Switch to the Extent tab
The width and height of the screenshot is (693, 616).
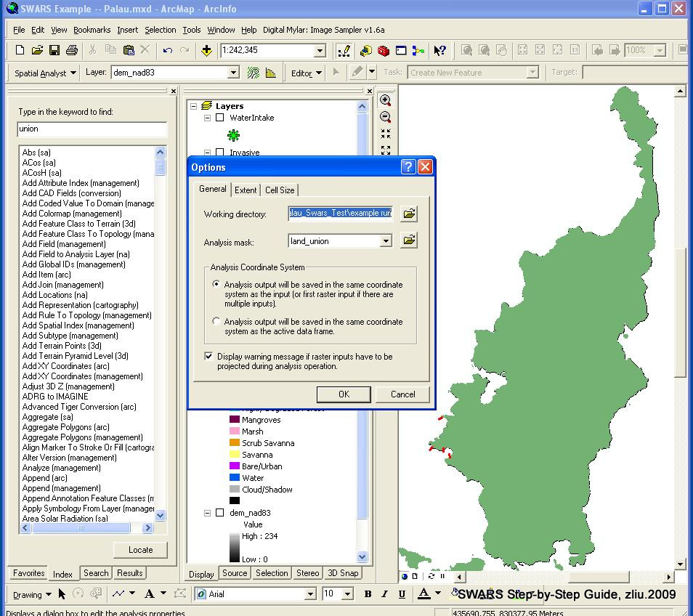pyautogui.click(x=246, y=190)
